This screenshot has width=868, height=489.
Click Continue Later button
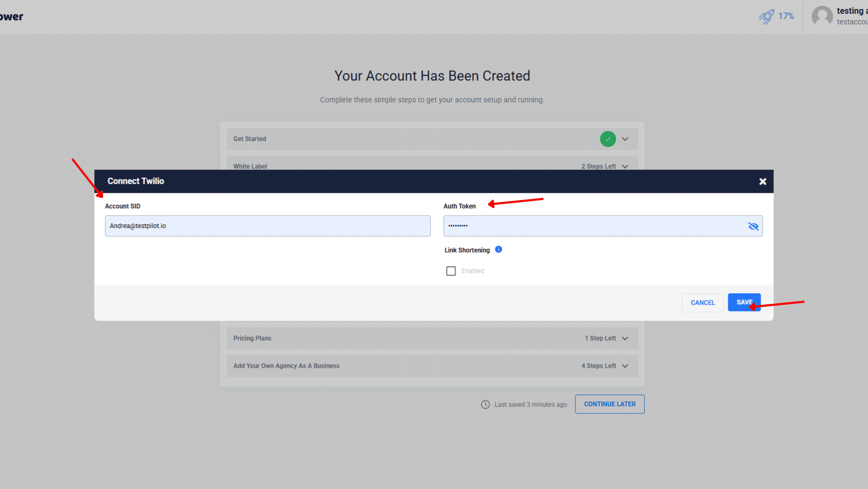click(x=610, y=404)
